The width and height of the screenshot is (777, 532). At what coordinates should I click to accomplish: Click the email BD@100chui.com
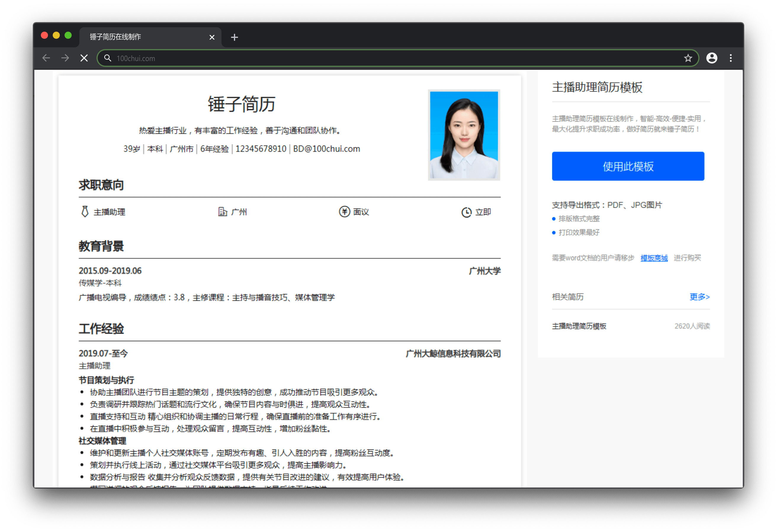coord(326,149)
